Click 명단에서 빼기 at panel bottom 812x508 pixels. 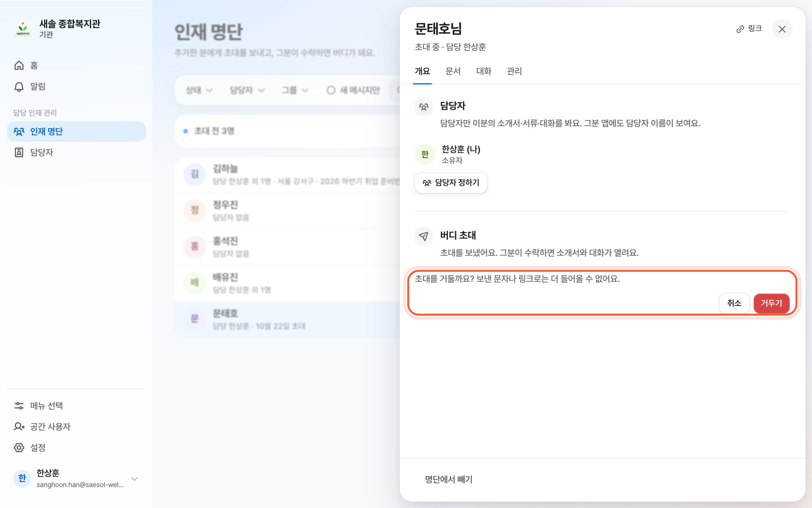point(449,479)
